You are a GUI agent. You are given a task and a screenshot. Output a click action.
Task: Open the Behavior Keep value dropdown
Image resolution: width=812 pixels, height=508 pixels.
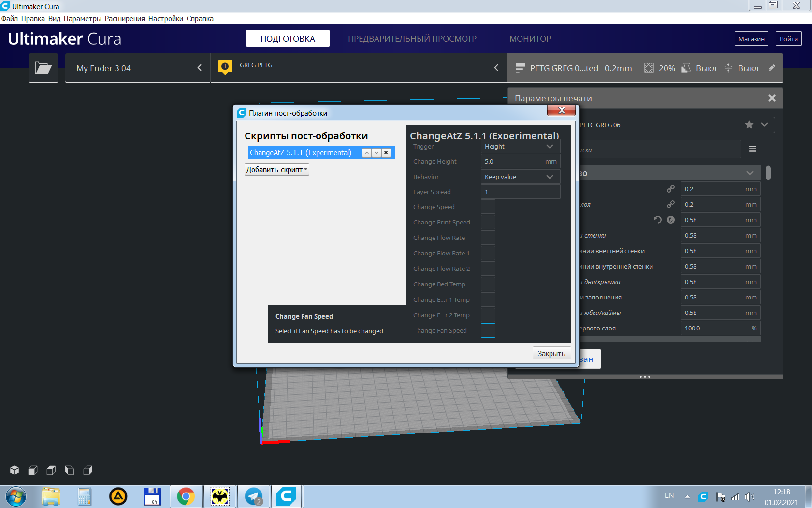[x=521, y=177]
